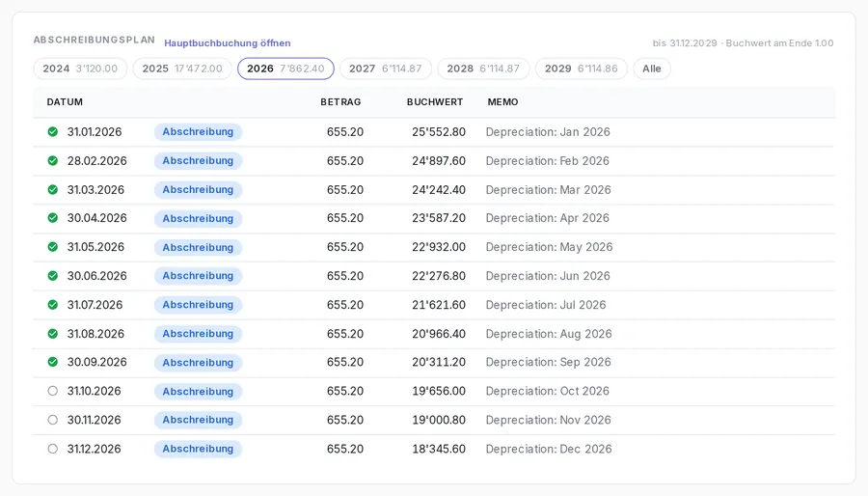Image resolution: width=868 pixels, height=496 pixels.
Task: Switch to the 2025 year tab
Action: 182,69
